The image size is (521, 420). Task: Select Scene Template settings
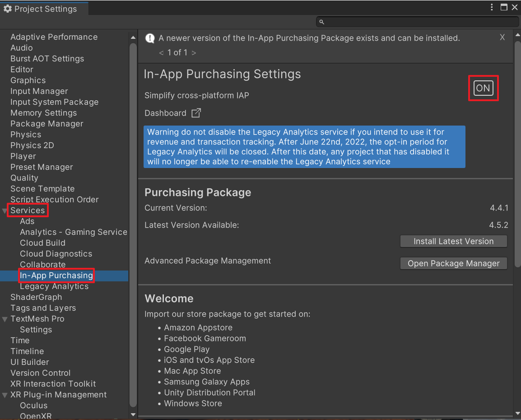(42, 189)
